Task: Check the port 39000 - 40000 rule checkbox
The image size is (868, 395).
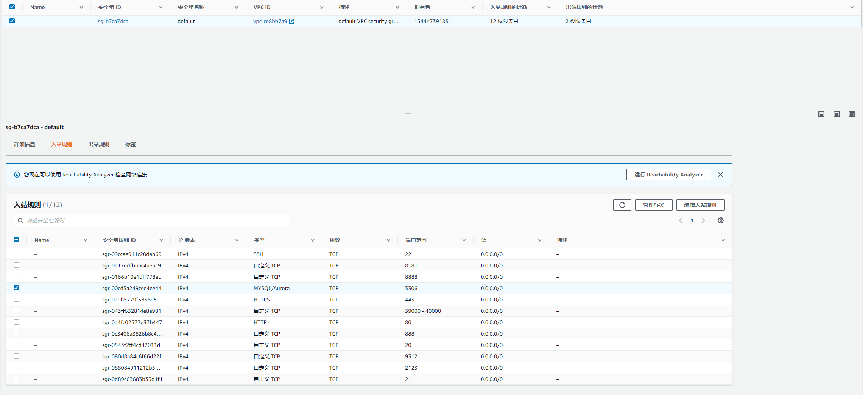Action: tap(16, 311)
